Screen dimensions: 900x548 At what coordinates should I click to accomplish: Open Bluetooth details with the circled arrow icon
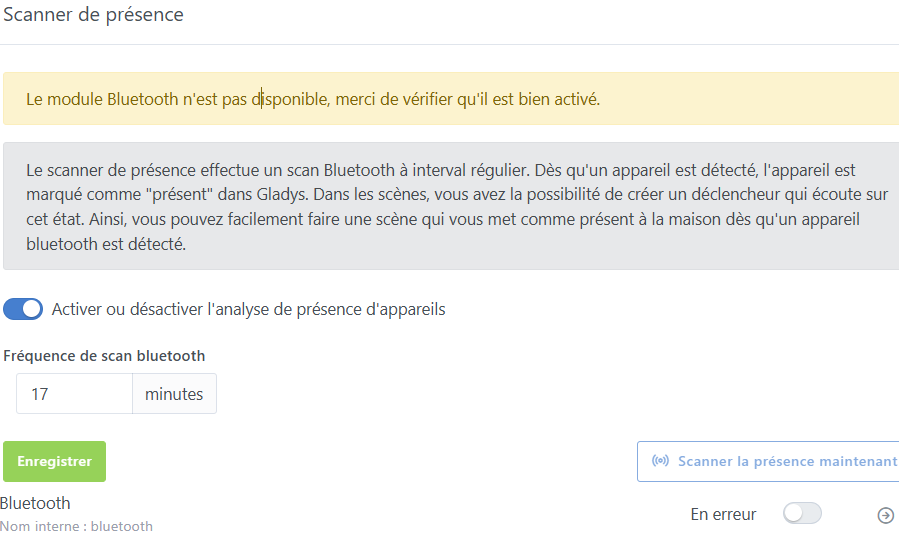(885, 515)
